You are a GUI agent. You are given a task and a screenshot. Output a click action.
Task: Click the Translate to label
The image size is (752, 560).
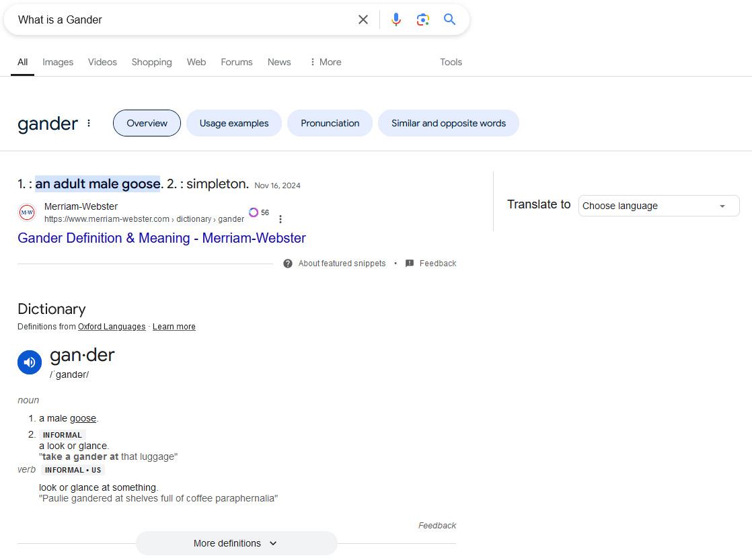[539, 204]
